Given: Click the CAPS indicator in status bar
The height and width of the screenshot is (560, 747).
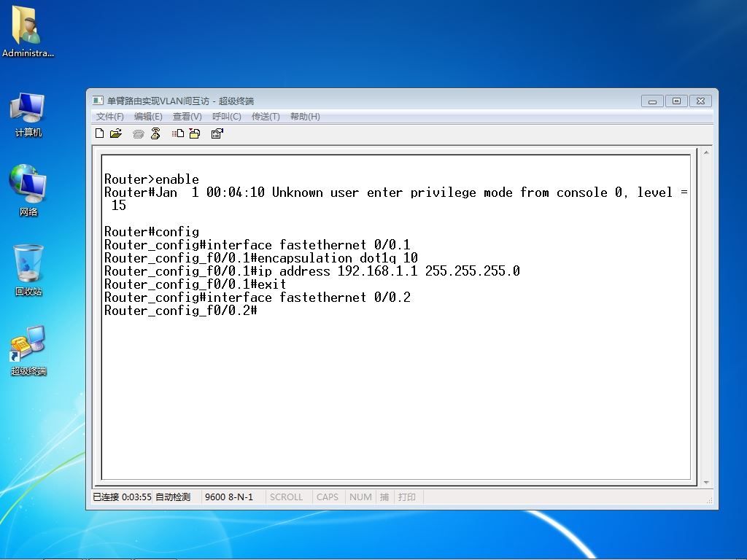Looking at the screenshot, I should coord(328,497).
